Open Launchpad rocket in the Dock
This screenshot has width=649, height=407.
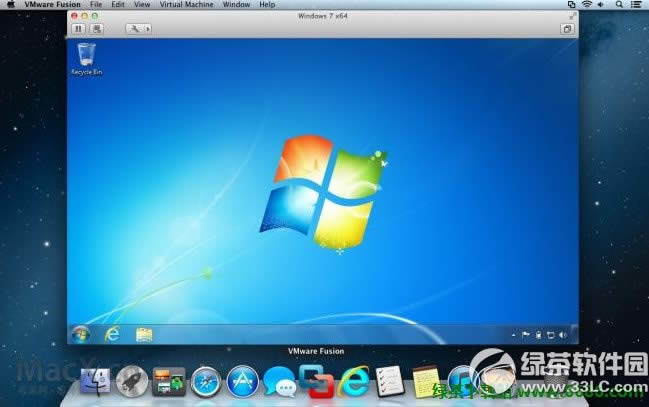coord(132,381)
